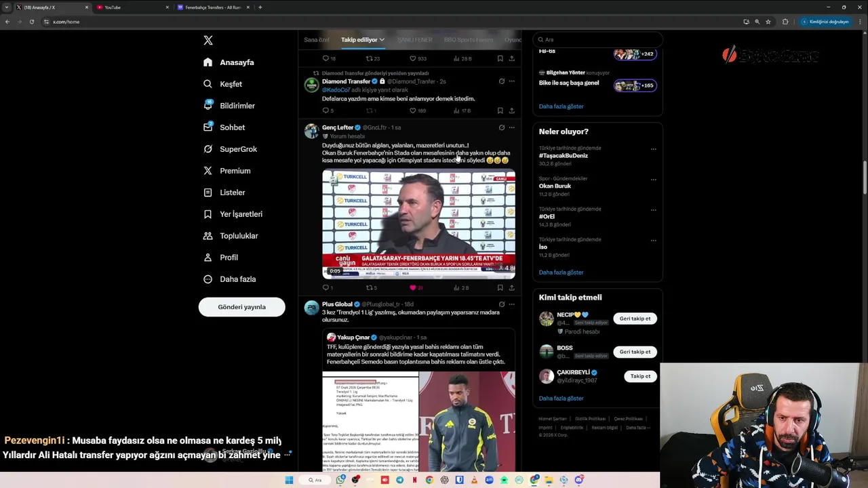Bookmark the Genç Lefter post
Screen dimensions: 868x488
tap(500, 287)
